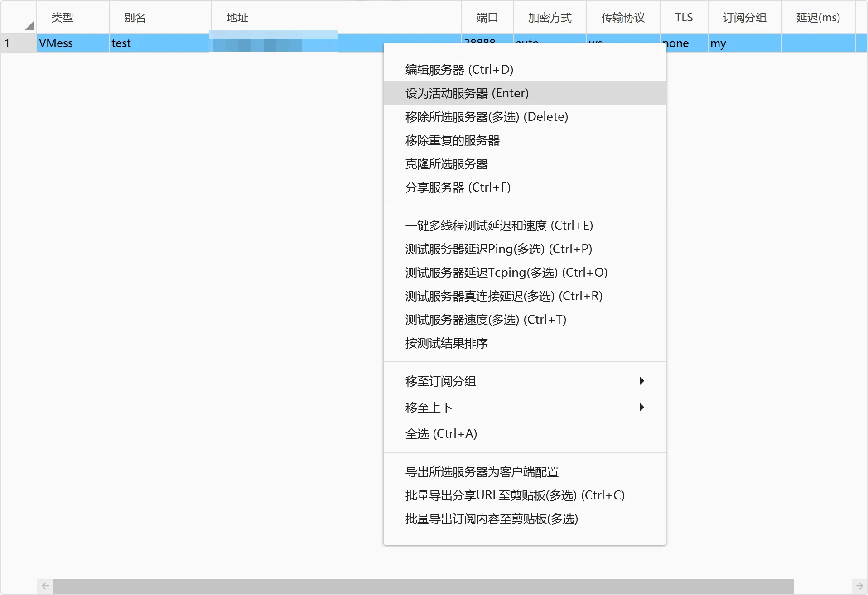
Task: Click 移除所选服务器 menu option
Action: coord(486,117)
